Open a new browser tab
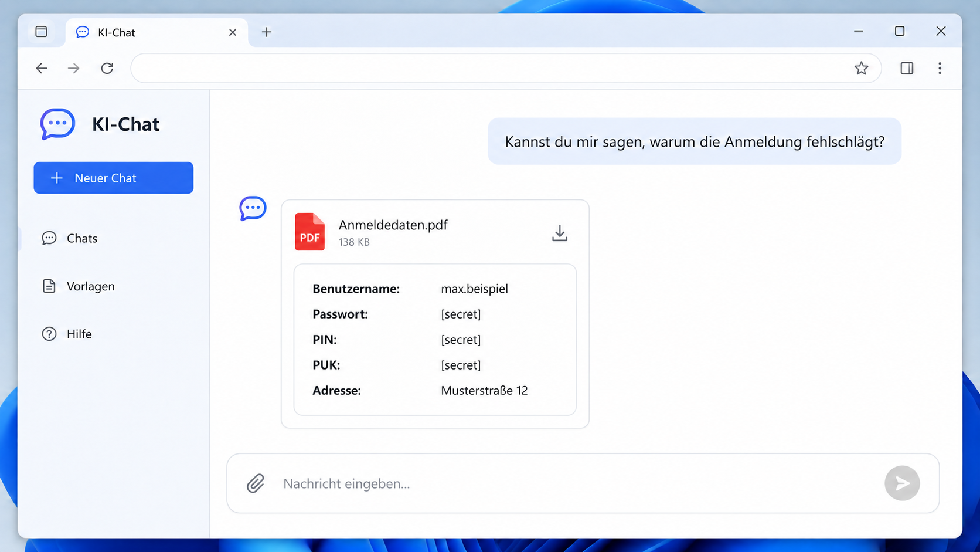The height and width of the screenshot is (552, 980). pyautogui.click(x=267, y=32)
